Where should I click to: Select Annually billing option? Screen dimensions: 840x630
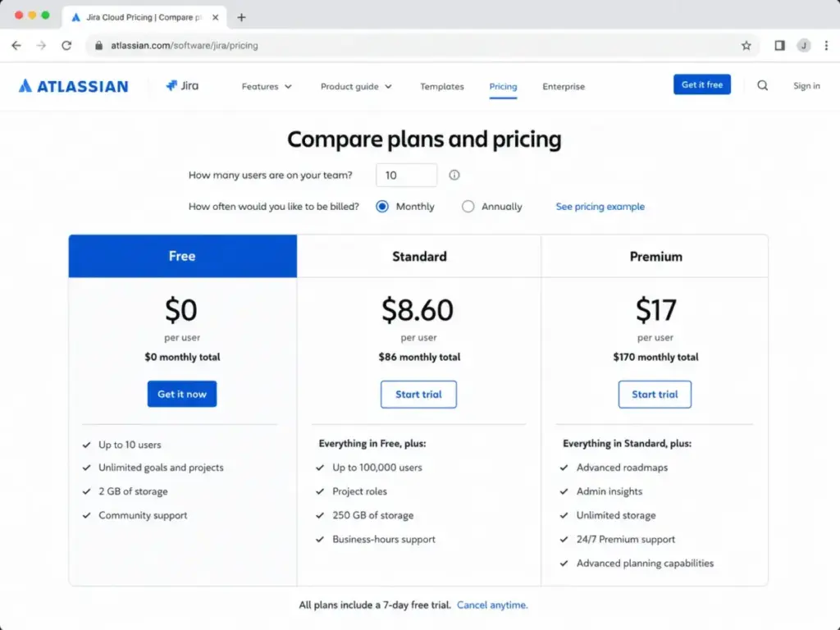point(468,207)
